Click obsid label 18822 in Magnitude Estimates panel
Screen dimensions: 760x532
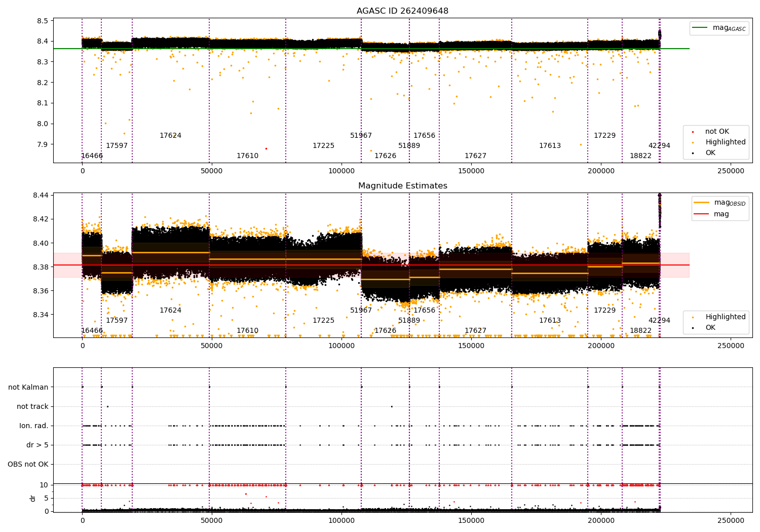pos(640,331)
